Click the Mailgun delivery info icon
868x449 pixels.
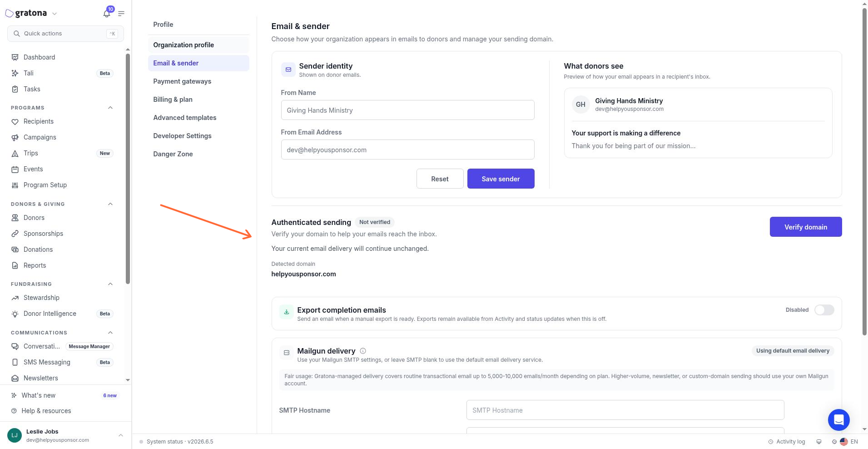click(363, 351)
